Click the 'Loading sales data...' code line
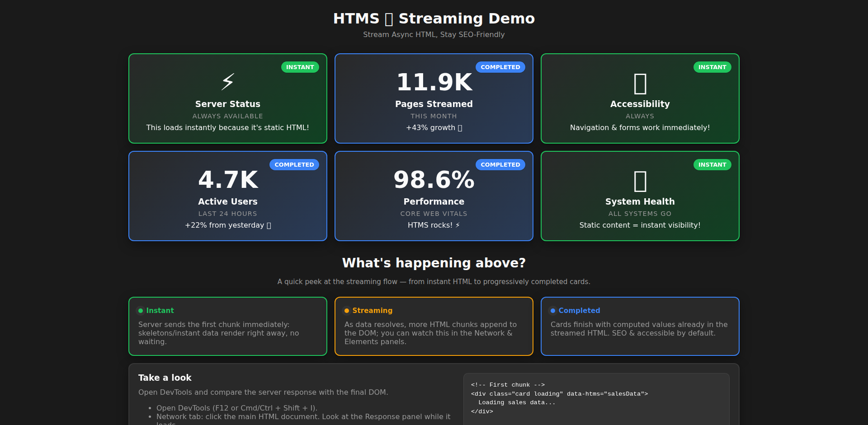 [517, 402]
